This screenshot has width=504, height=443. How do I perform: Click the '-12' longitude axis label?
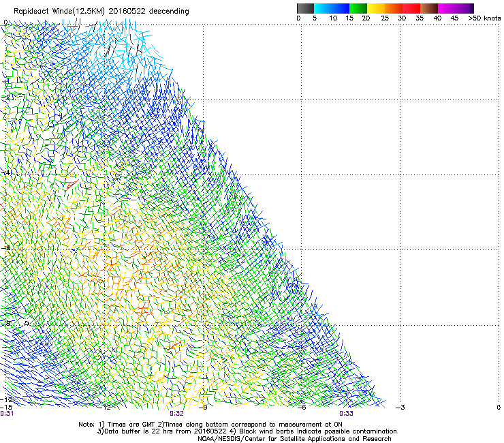(x=104, y=408)
